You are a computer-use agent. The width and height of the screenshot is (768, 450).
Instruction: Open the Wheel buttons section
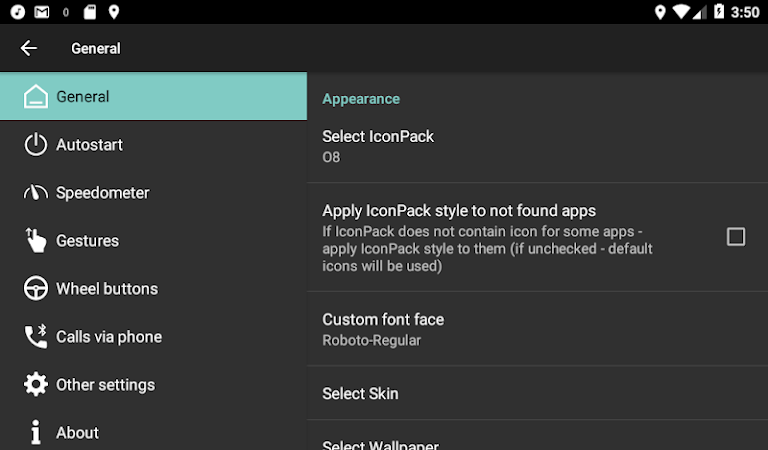click(107, 289)
